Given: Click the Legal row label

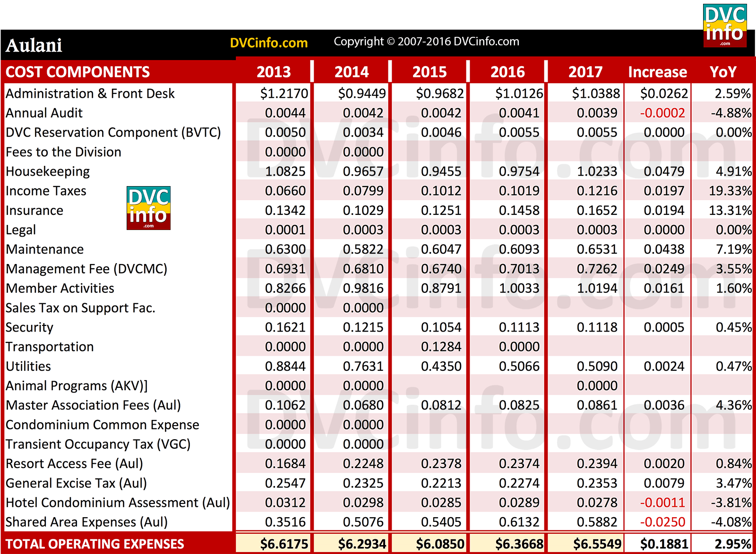Looking at the screenshot, I should (x=21, y=230).
